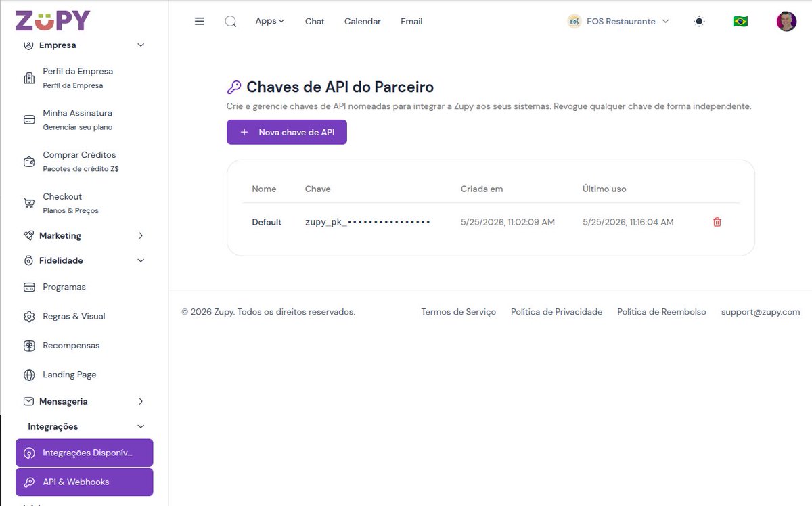The width and height of the screenshot is (812, 506).
Task: Open the Apps dropdown menu
Action: click(270, 21)
